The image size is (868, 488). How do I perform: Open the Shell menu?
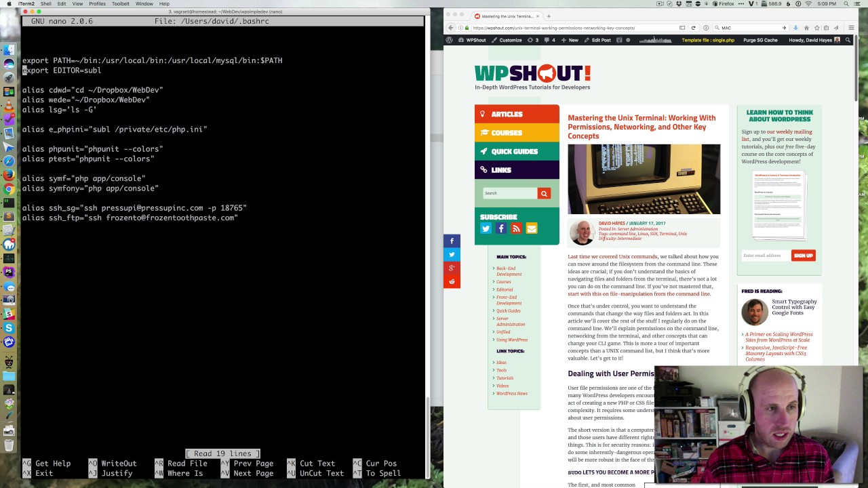coord(46,3)
